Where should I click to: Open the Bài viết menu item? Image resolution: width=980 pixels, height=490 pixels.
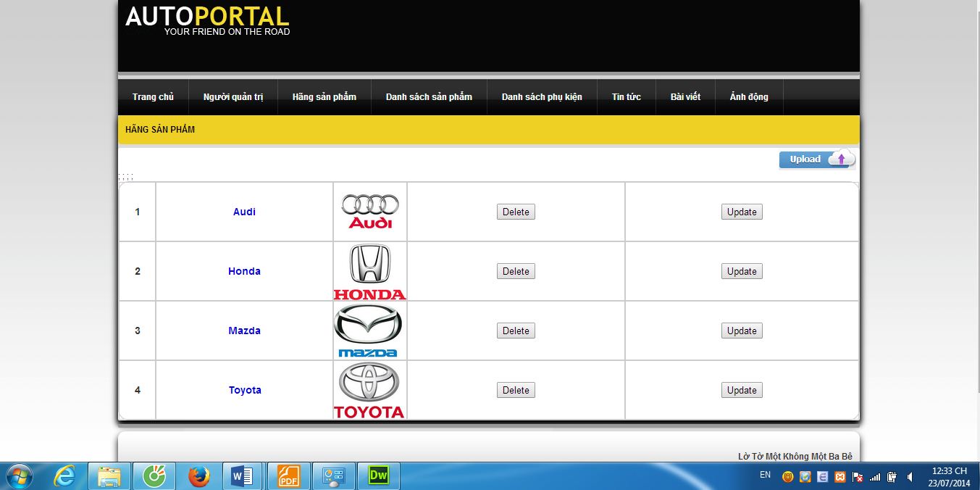pyautogui.click(x=685, y=97)
